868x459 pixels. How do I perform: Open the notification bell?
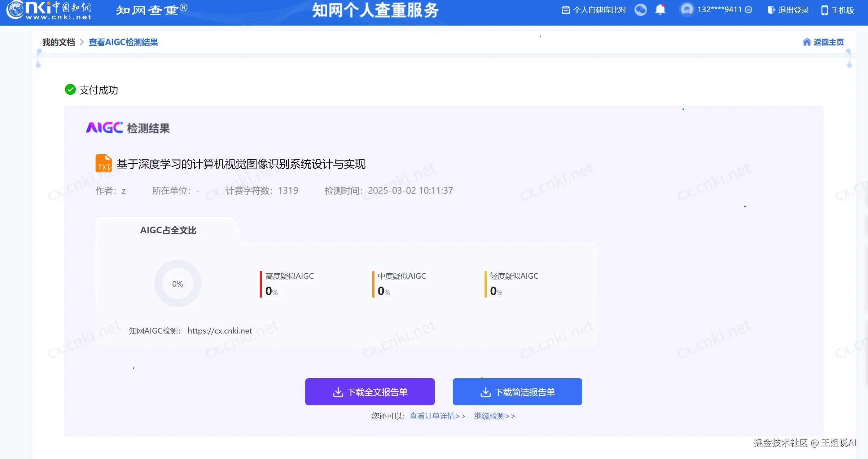(660, 9)
